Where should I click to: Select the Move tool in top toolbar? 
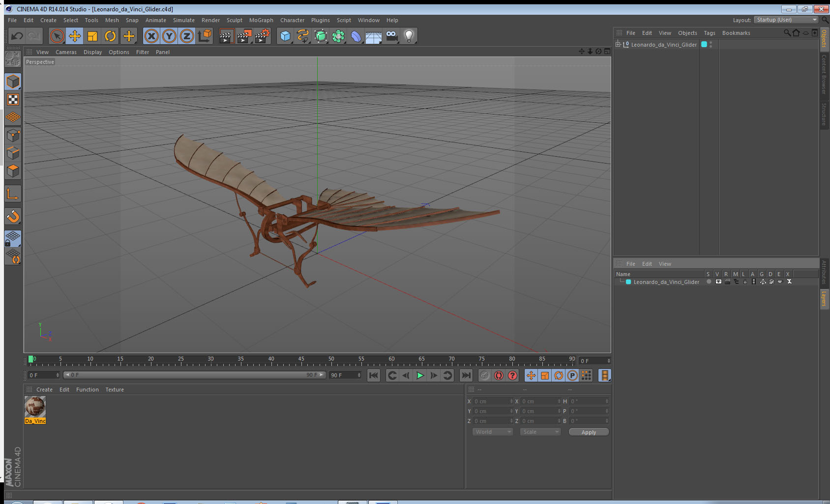coord(75,36)
